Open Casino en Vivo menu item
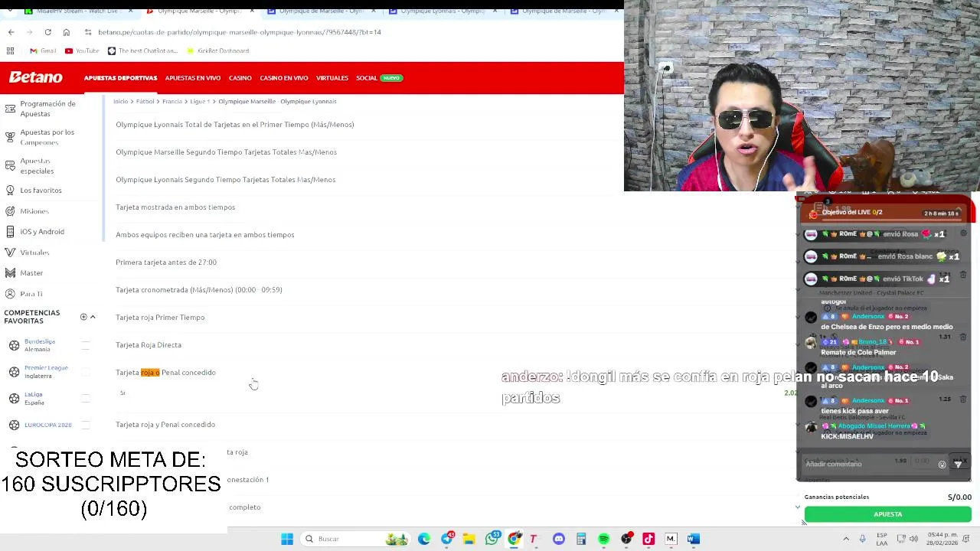The height and width of the screenshot is (551, 980). coord(284,78)
